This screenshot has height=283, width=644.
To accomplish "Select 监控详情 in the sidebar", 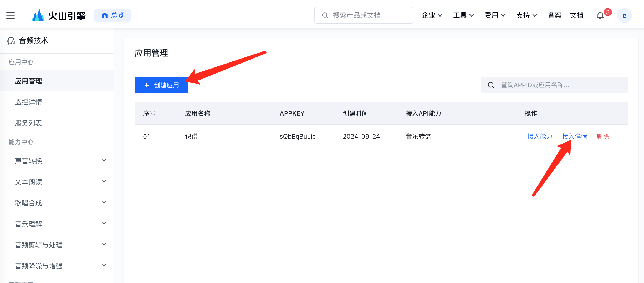I will [x=28, y=102].
